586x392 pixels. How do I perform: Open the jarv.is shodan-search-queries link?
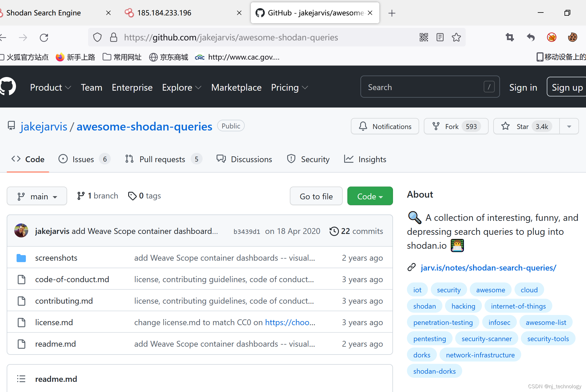488,268
